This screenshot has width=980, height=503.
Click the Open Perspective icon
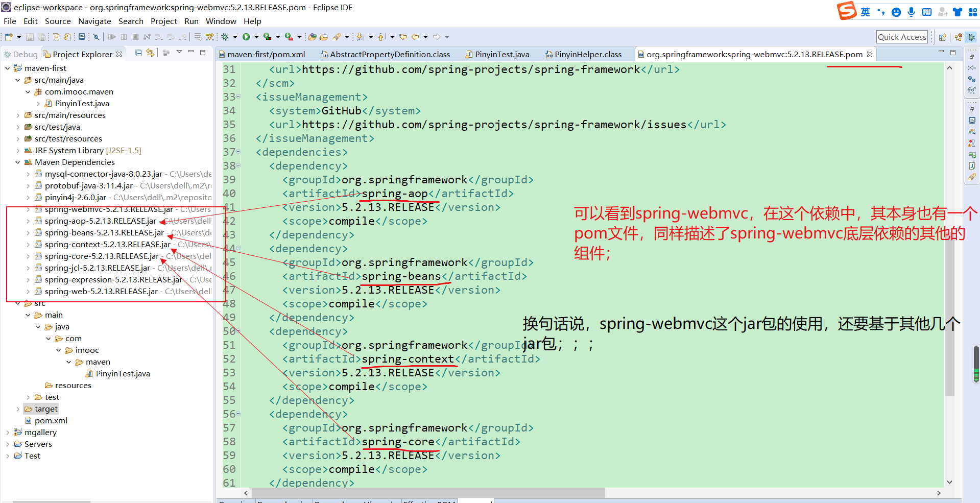(943, 37)
